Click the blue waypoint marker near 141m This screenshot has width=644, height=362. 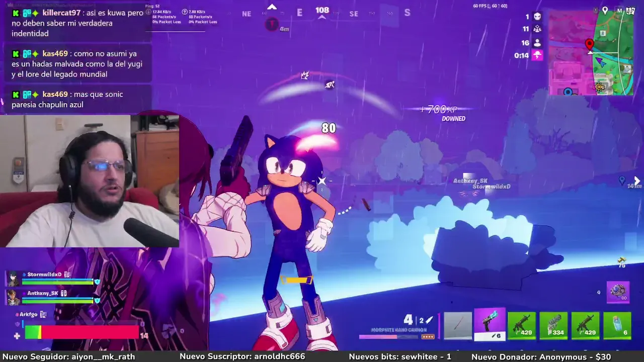pyautogui.click(x=622, y=180)
